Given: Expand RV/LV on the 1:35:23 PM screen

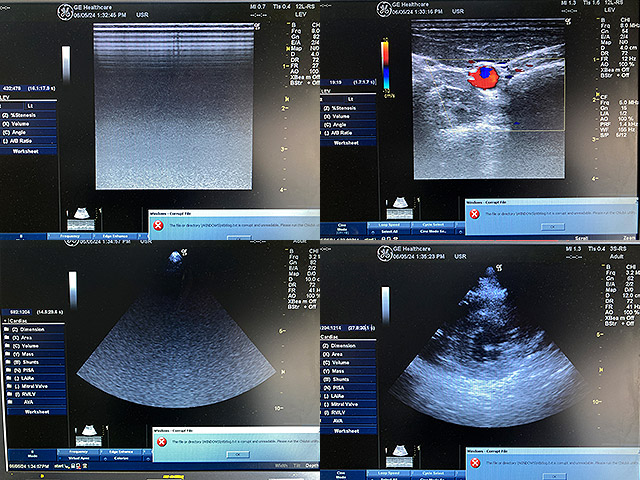Looking at the screenshot, I should click(348, 413).
